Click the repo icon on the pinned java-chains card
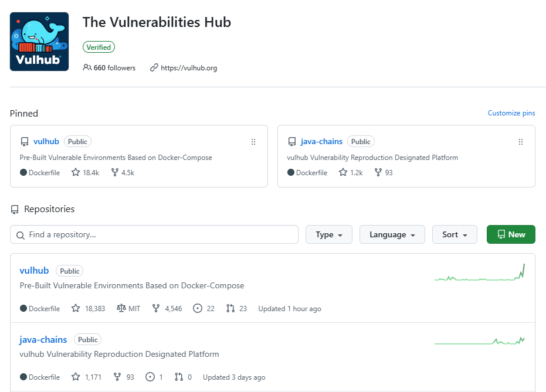The height and width of the screenshot is (392, 546). (292, 142)
